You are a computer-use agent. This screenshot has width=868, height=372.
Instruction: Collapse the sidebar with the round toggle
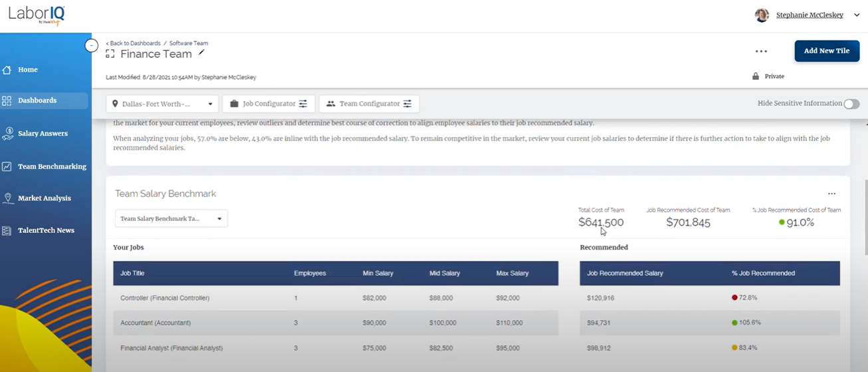tap(92, 45)
